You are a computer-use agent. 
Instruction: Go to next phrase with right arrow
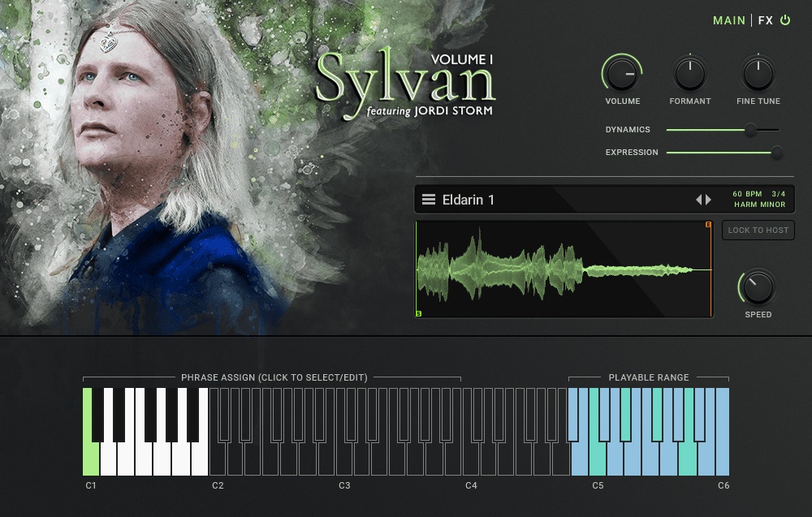pyautogui.click(x=709, y=200)
